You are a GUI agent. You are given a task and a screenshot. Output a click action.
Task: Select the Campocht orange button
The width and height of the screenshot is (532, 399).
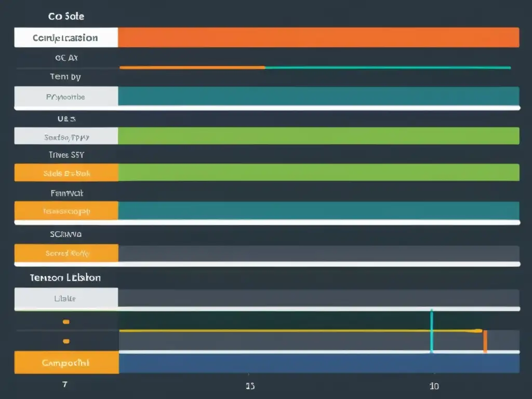pos(65,363)
